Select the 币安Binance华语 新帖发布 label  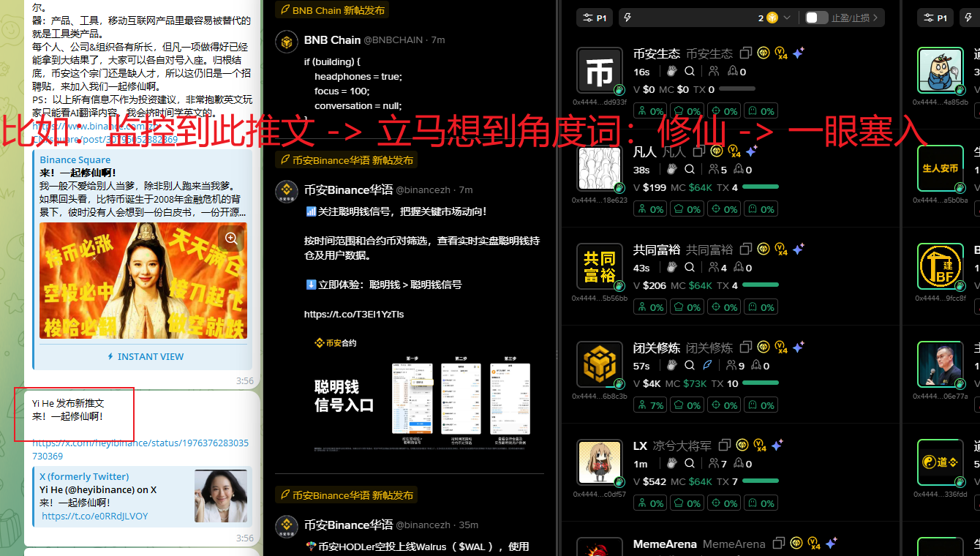[346, 160]
